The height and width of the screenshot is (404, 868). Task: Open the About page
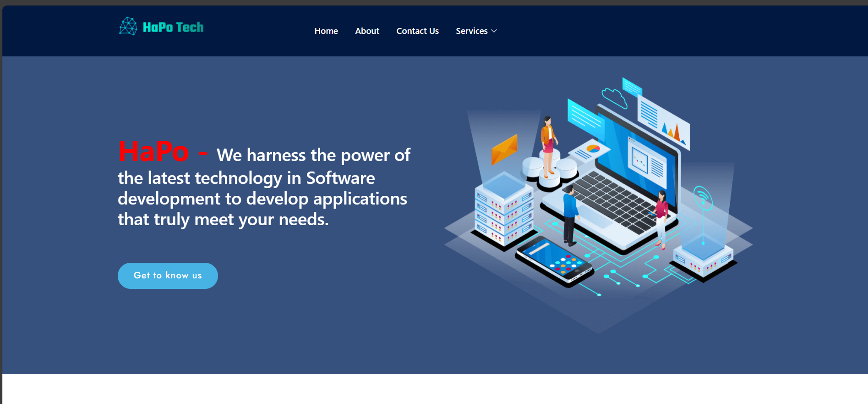click(x=367, y=31)
